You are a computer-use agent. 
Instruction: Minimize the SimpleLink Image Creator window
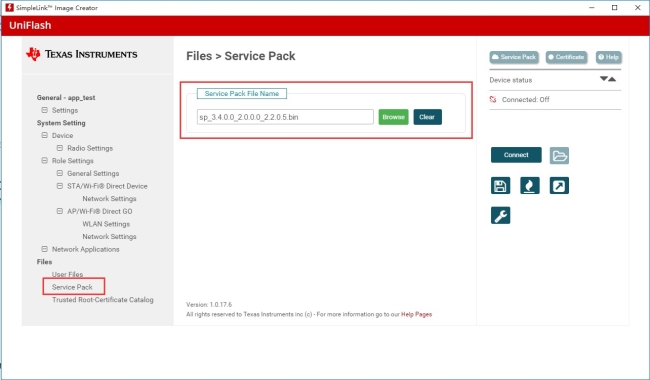[x=592, y=7]
